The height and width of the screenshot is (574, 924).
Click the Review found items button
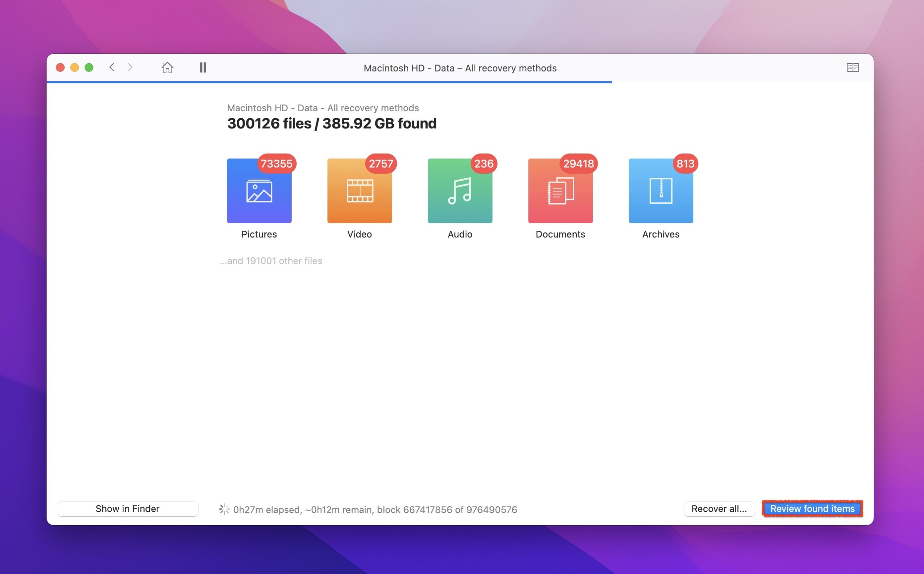click(x=813, y=509)
